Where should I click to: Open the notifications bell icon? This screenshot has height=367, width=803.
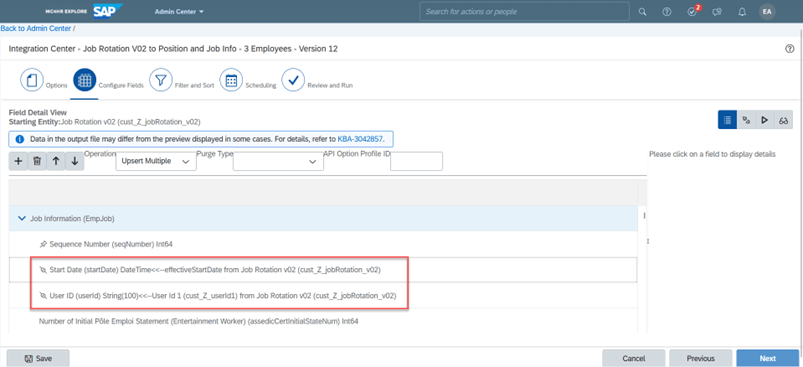pyautogui.click(x=742, y=12)
